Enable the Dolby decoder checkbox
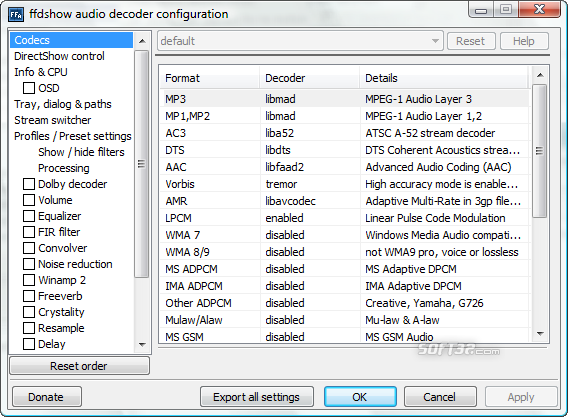Viewport: 568px width, 417px height. click(29, 184)
